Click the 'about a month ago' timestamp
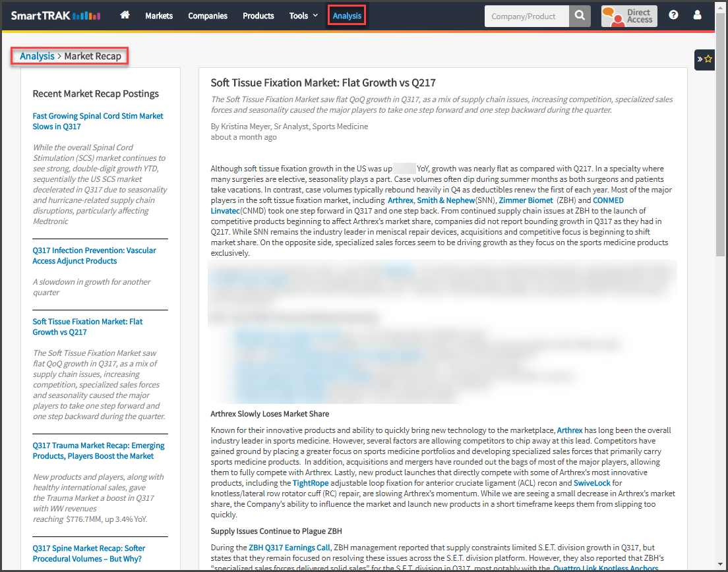 pyautogui.click(x=244, y=137)
